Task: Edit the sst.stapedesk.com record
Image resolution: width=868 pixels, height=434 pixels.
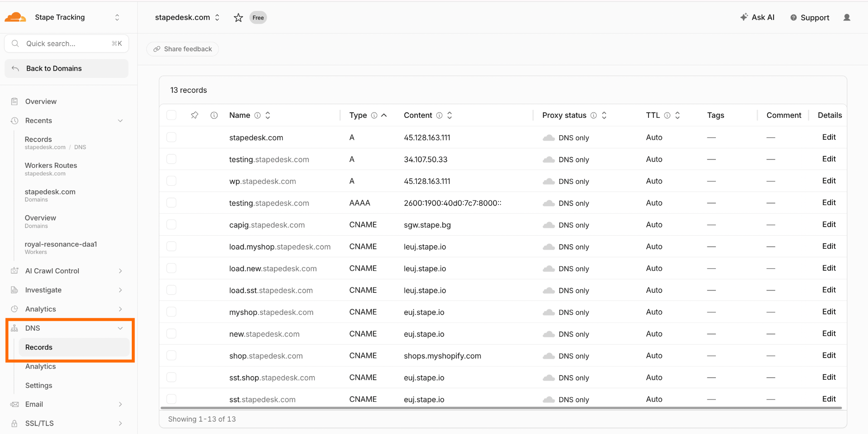Action: click(x=829, y=399)
